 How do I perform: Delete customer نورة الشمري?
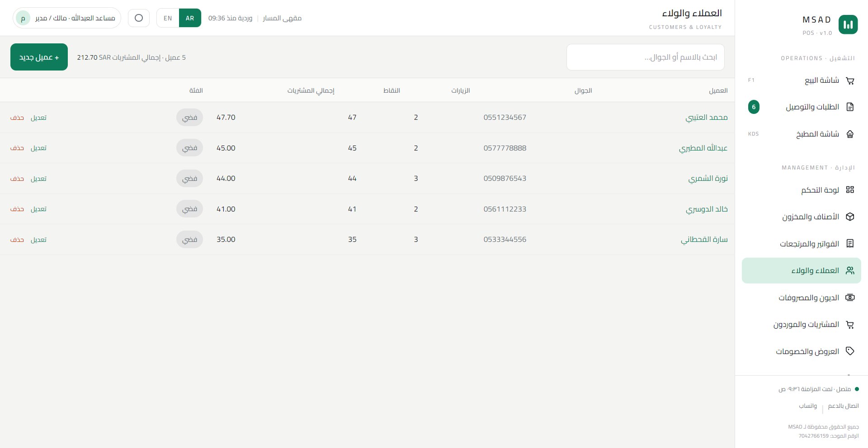pos(17,178)
